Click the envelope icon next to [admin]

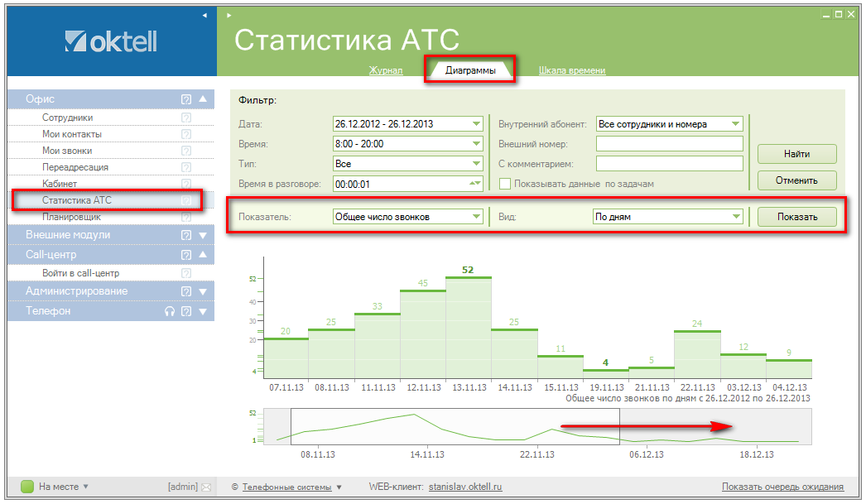click(x=206, y=487)
